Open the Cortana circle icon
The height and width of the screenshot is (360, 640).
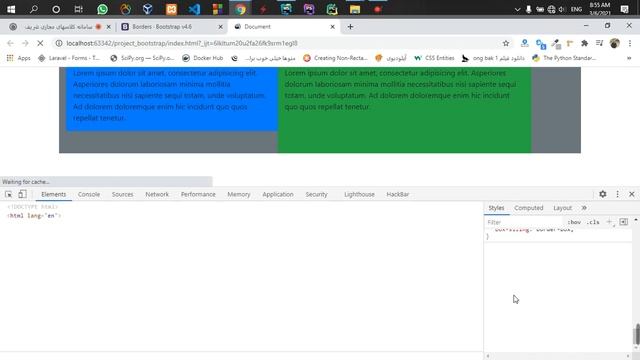point(56,9)
